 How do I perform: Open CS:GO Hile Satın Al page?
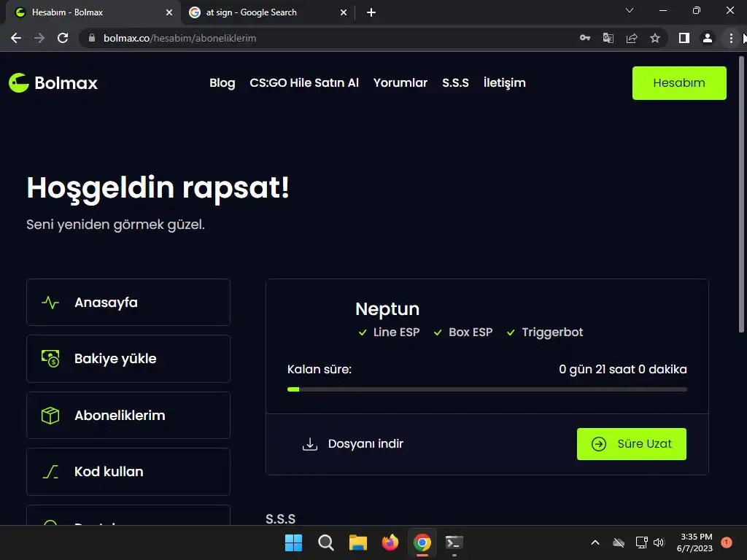tap(304, 83)
